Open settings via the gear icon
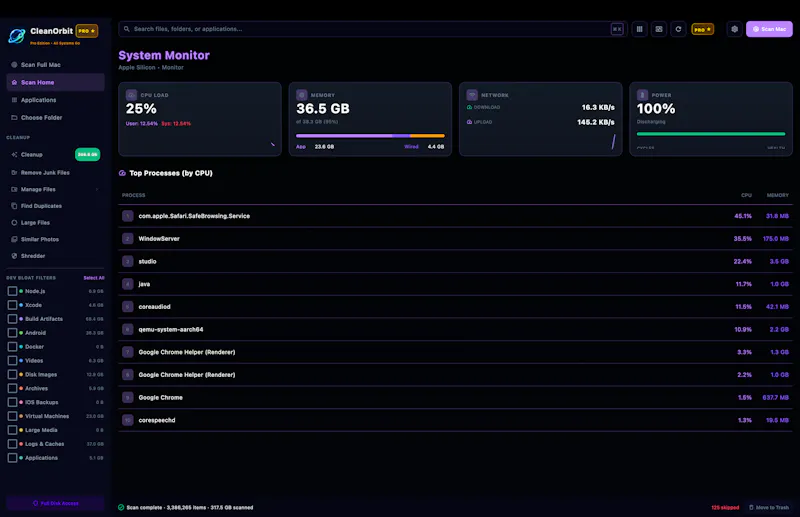 (734, 29)
